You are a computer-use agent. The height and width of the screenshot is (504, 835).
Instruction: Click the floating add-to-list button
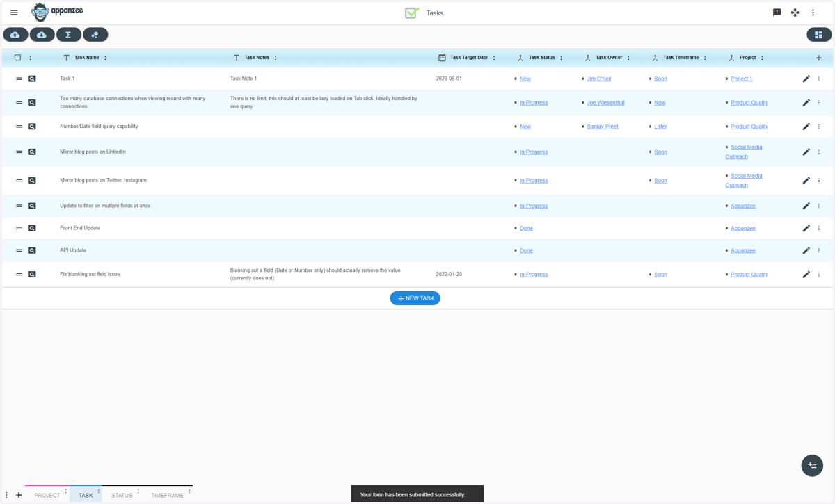tap(812, 466)
